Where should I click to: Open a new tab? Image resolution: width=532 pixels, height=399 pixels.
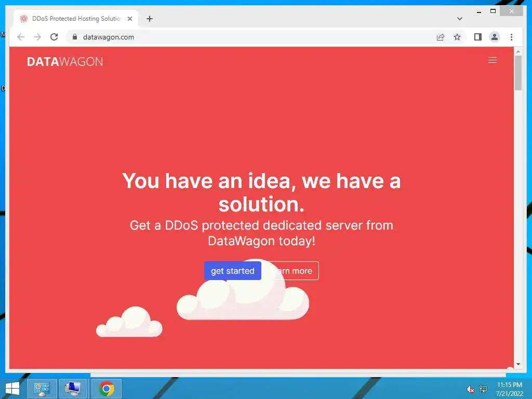[149, 19]
